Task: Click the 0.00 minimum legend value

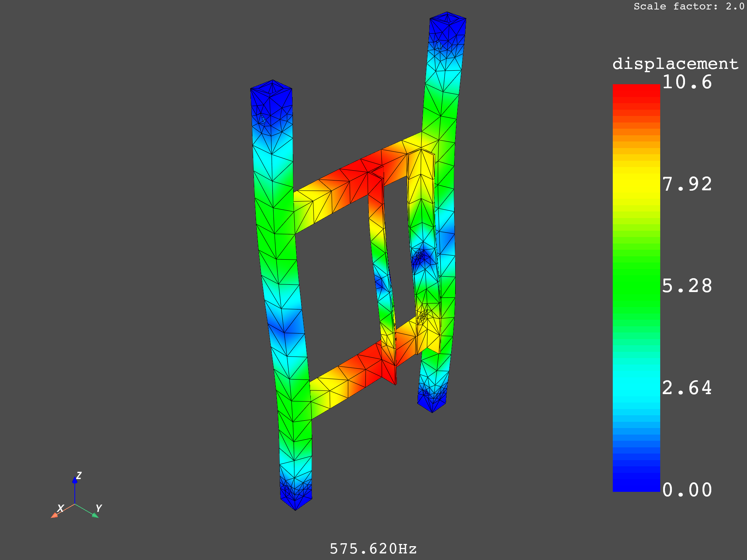Action: [687, 490]
